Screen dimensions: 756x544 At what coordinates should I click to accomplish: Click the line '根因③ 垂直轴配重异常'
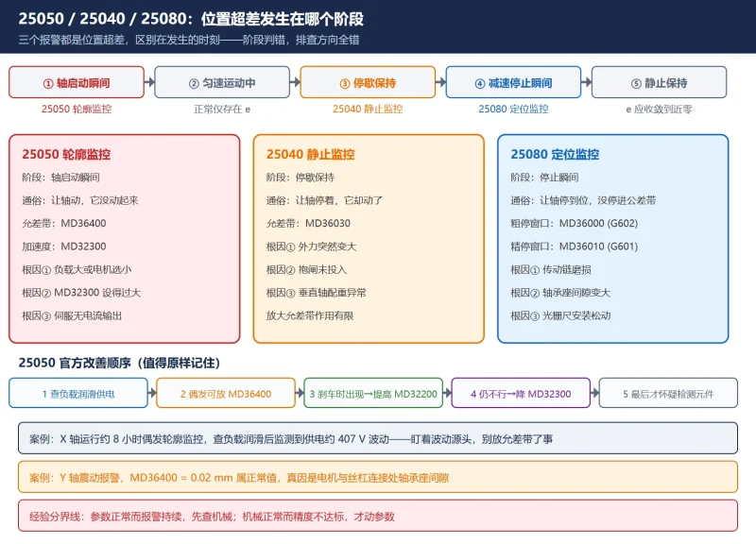[317, 293]
